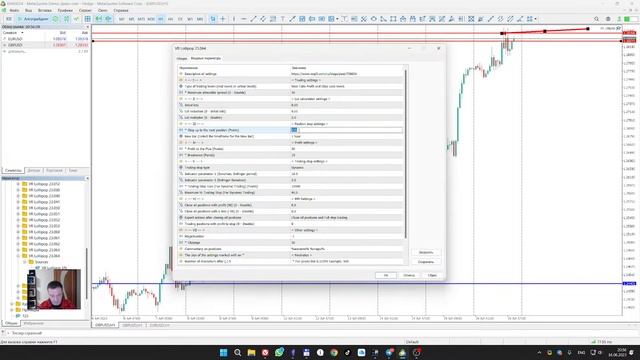The height and width of the screenshot is (360, 640).
Task: Collapse the Sources folder in Navigator
Action: coord(24,262)
